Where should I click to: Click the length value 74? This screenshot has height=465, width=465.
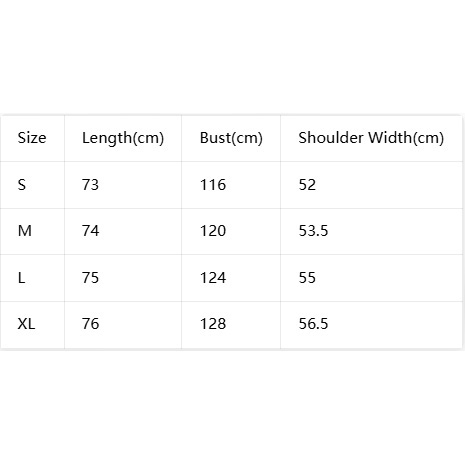tap(90, 231)
